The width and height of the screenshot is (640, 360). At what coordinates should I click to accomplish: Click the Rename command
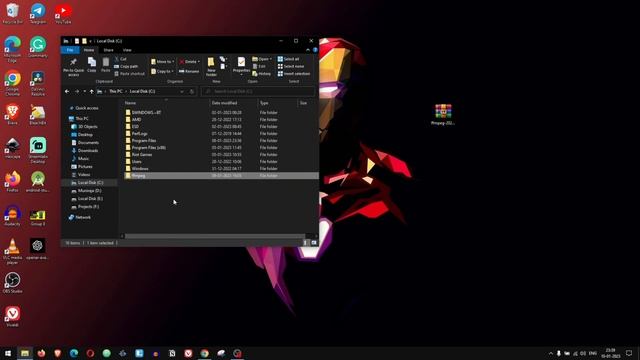(x=189, y=71)
